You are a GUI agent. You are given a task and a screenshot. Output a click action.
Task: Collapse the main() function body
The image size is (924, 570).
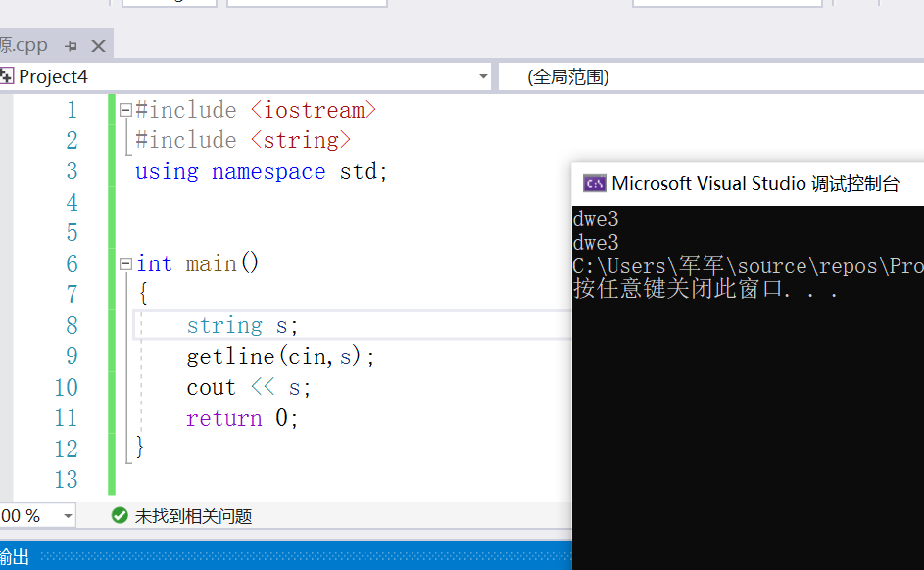[x=123, y=262]
